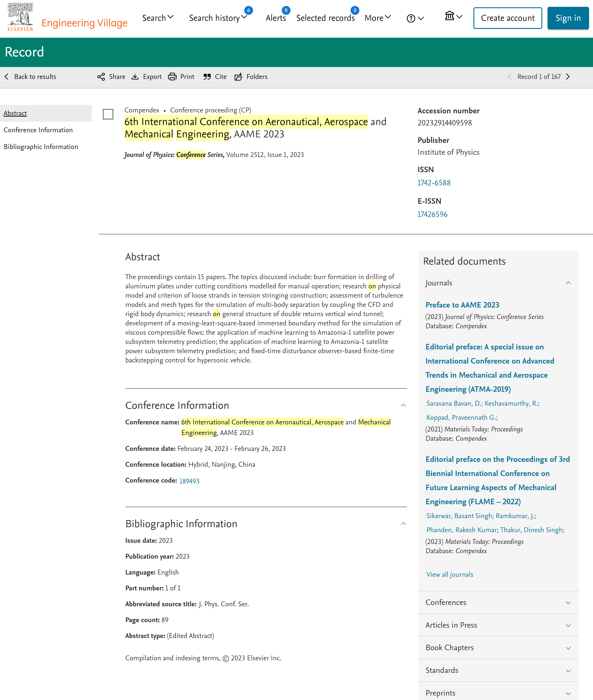Open Preface to AAME 2023 document
The height and width of the screenshot is (700, 593).
[462, 305]
